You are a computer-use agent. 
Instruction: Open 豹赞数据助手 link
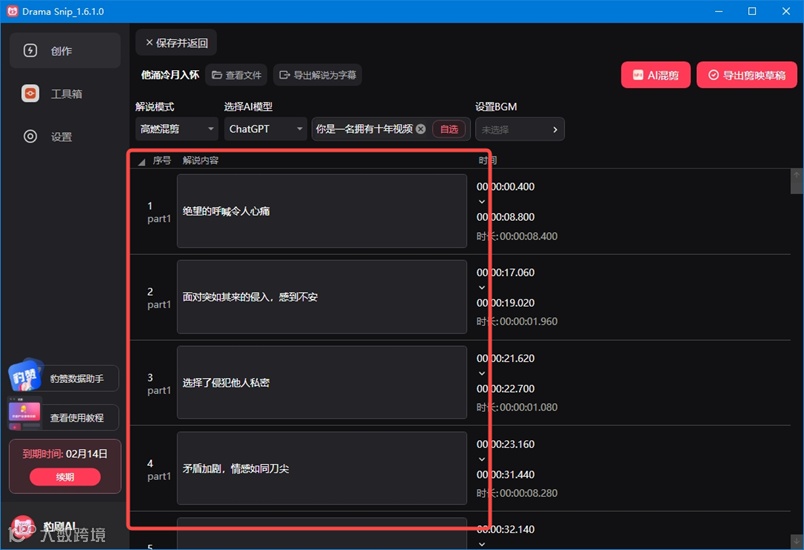pyautogui.click(x=77, y=379)
